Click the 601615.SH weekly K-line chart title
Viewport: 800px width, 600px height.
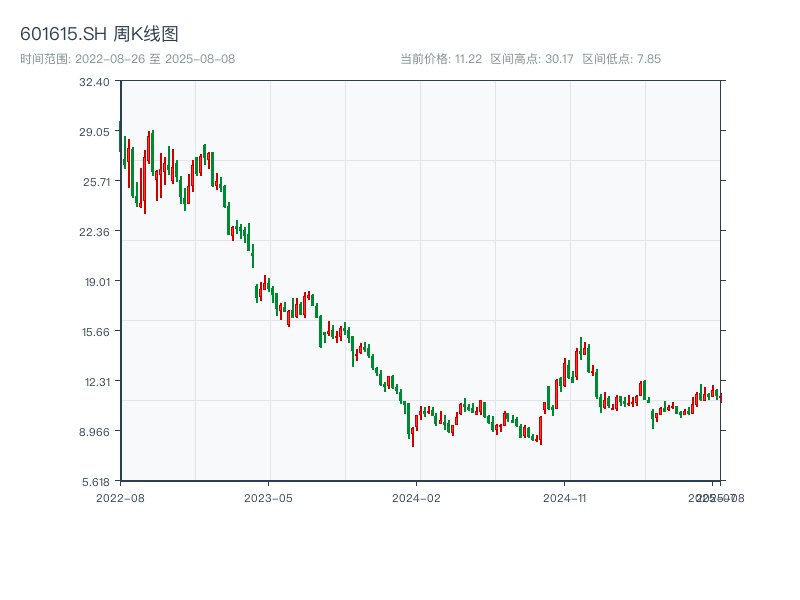point(99,34)
